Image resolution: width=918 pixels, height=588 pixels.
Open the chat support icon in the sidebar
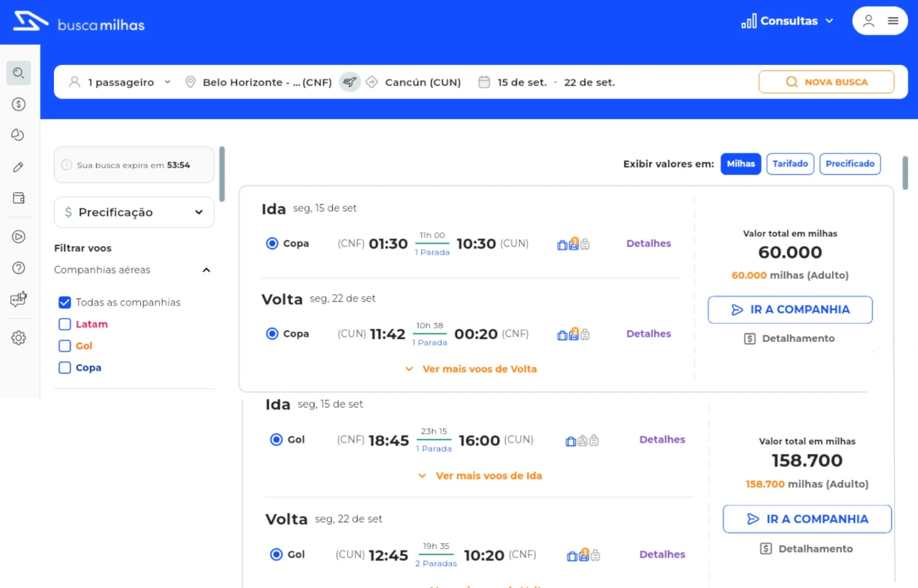coord(18,299)
